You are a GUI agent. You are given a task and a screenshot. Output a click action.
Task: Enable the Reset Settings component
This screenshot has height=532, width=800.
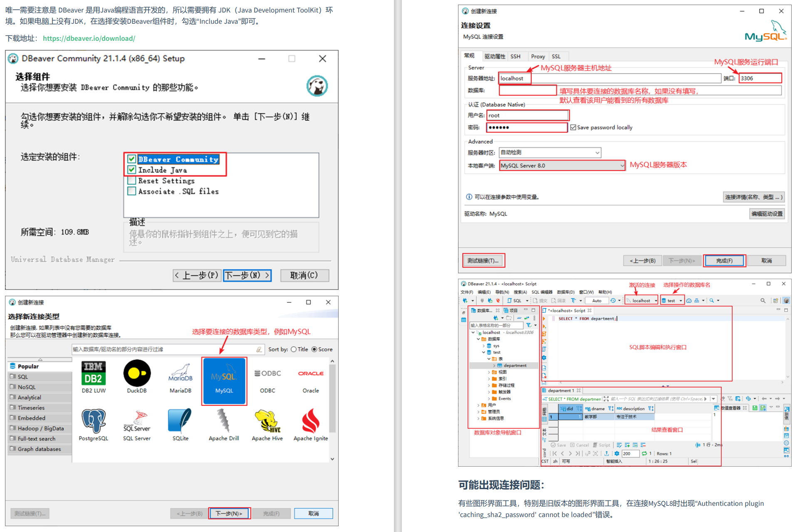click(x=132, y=180)
